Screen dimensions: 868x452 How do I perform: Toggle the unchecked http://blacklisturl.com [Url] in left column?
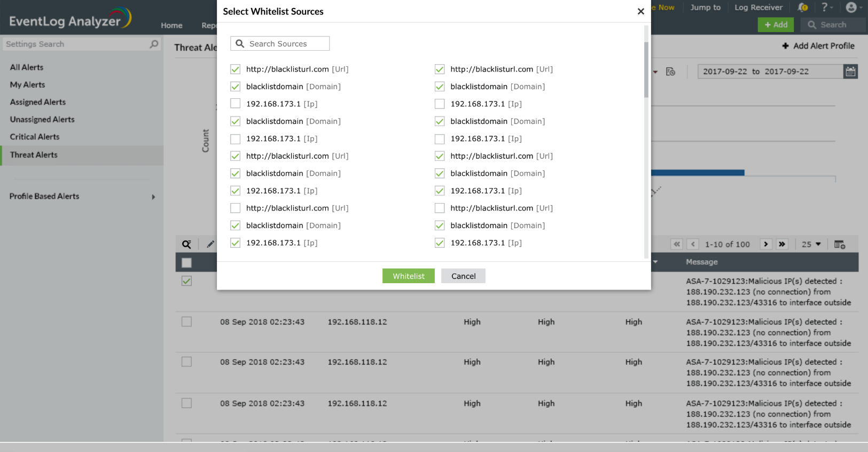pos(235,208)
